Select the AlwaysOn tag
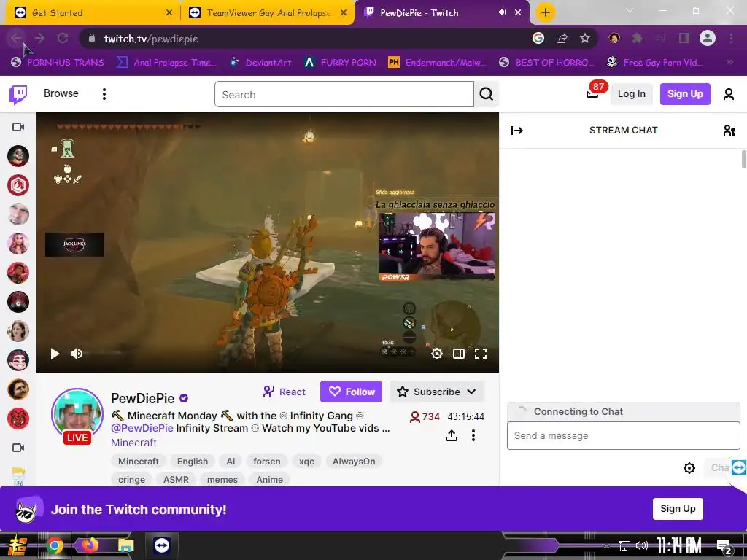Screen dimensions: 747x560 (354, 461)
